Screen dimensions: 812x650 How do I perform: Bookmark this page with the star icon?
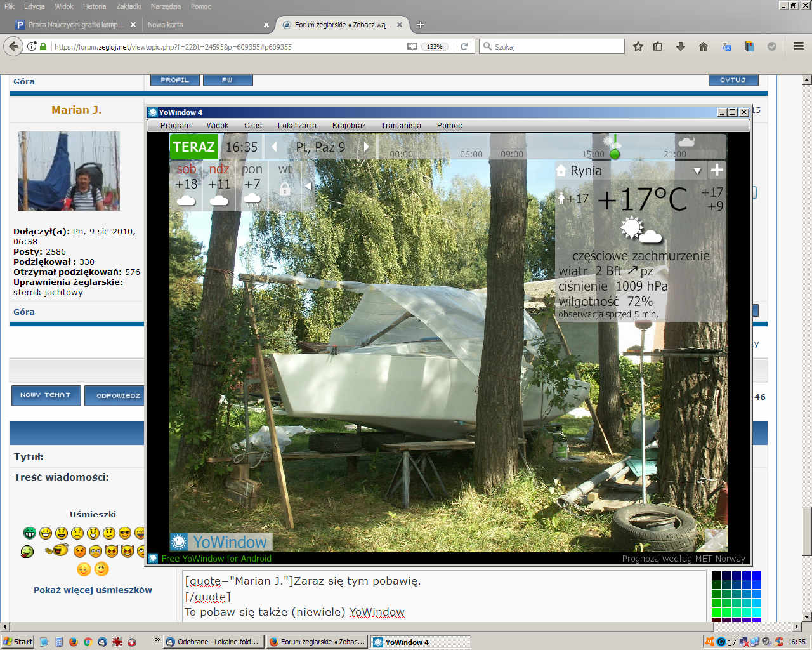[x=638, y=46]
